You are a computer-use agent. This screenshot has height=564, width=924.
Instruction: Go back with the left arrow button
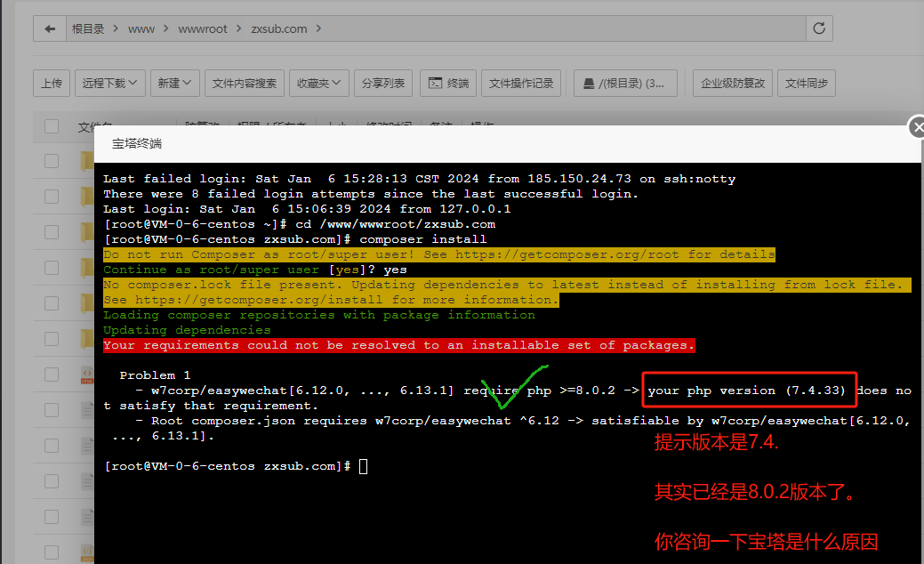point(50,28)
